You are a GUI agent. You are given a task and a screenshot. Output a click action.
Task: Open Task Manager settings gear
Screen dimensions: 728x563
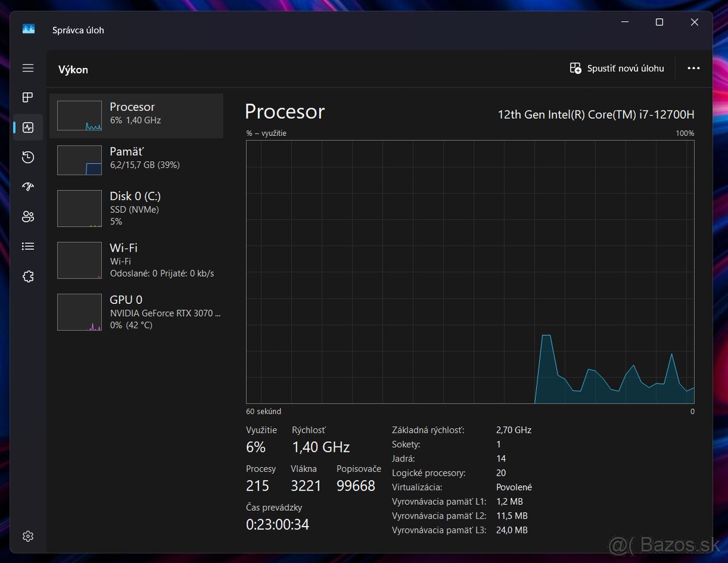pos(28,536)
